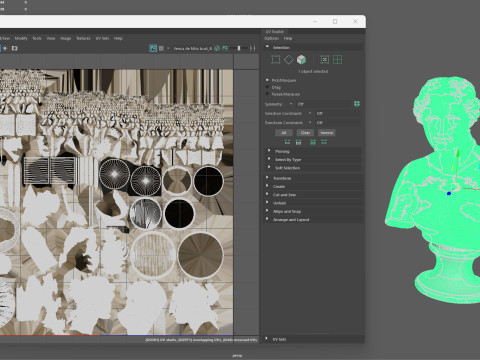The height and width of the screenshot is (360, 480).
Task: Click the first green icon below All
Action: pos(287,142)
